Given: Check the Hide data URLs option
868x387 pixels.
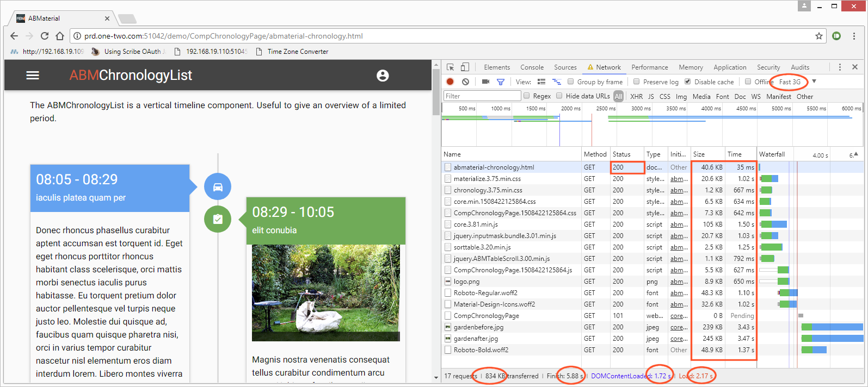Looking at the screenshot, I should click(559, 96).
